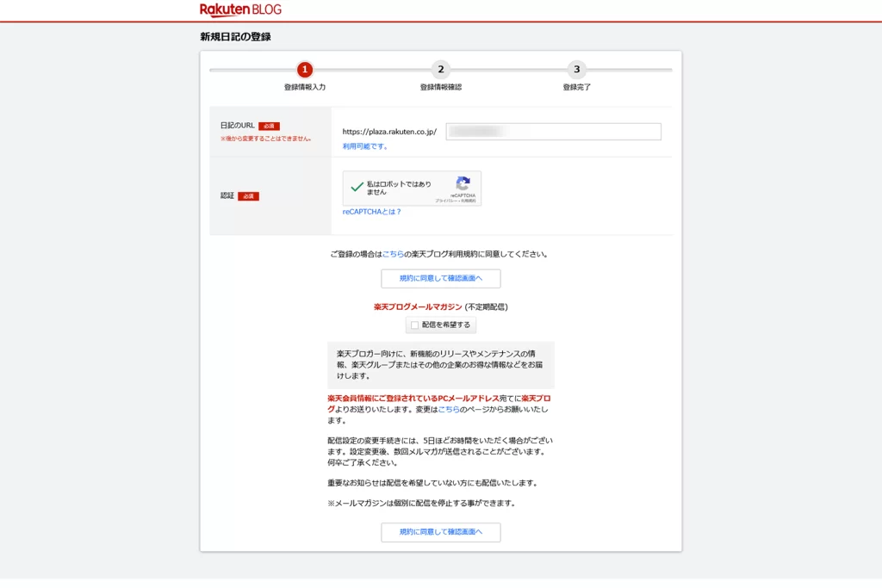Click the 必須 badge next to 認証
Screen dimensions: 882x588
248,196
